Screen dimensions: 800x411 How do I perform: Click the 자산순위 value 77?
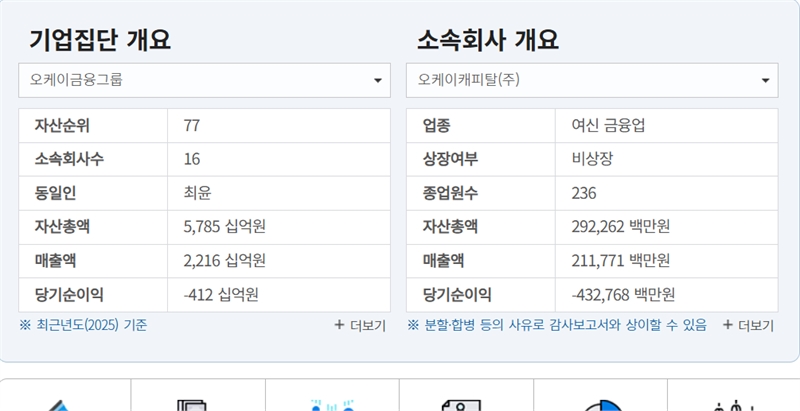click(192, 126)
